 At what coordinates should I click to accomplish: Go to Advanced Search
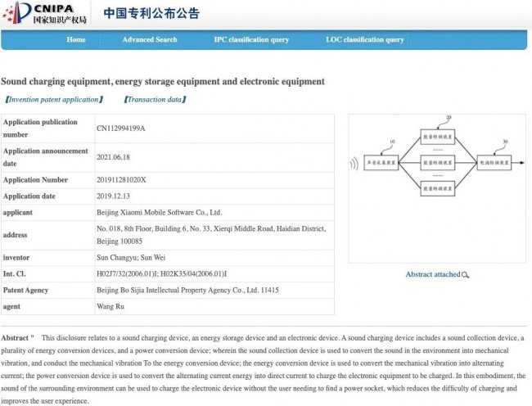click(x=150, y=39)
